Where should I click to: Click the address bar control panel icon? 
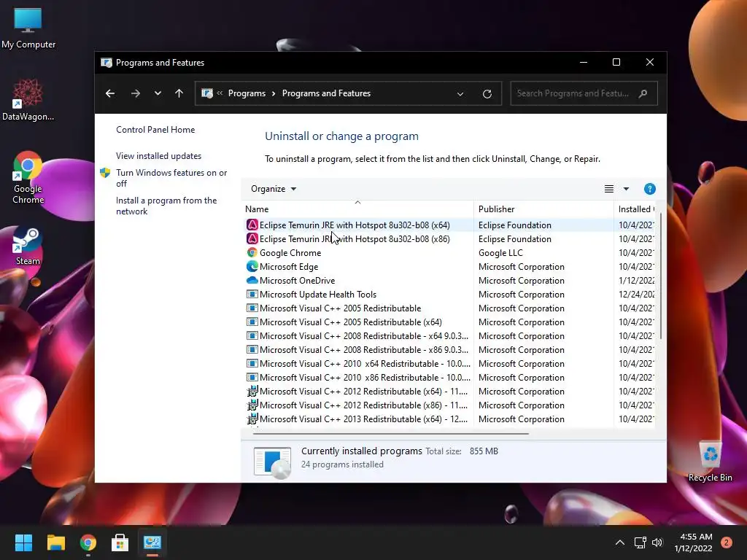[206, 93]
